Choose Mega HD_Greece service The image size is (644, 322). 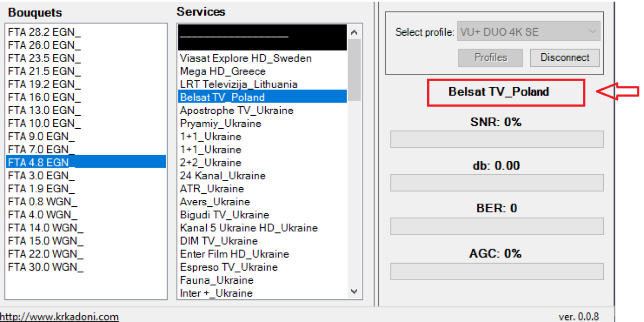222,71
